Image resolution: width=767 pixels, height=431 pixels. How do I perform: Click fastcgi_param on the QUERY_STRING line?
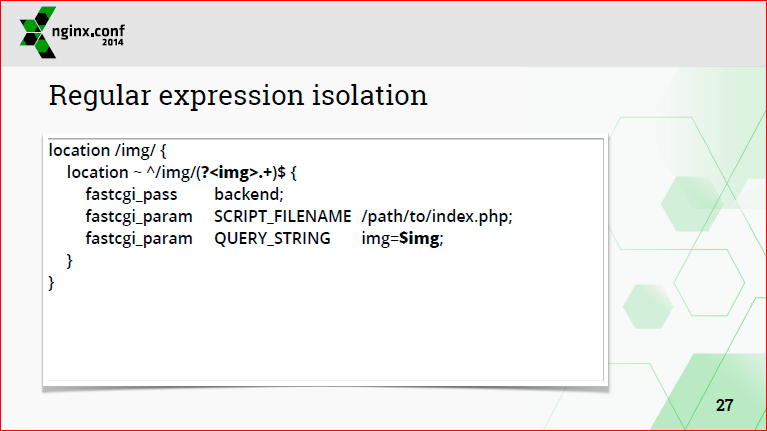point(138,239)
